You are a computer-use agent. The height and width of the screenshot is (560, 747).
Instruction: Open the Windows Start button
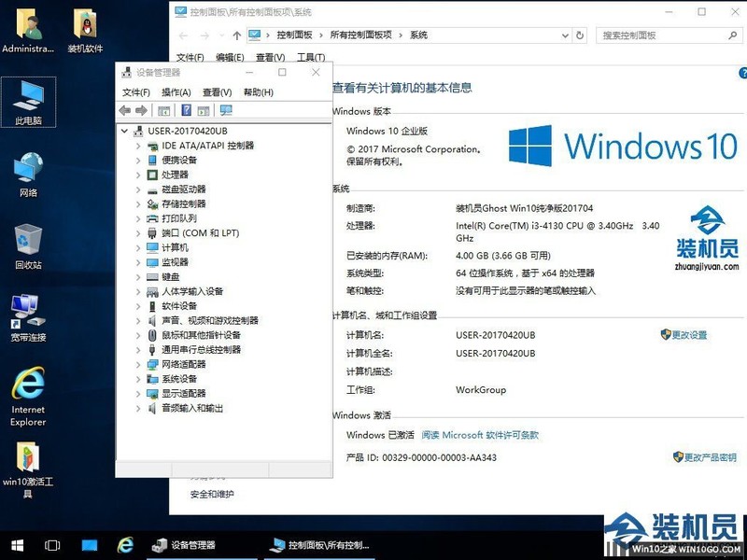click(18, 545)
